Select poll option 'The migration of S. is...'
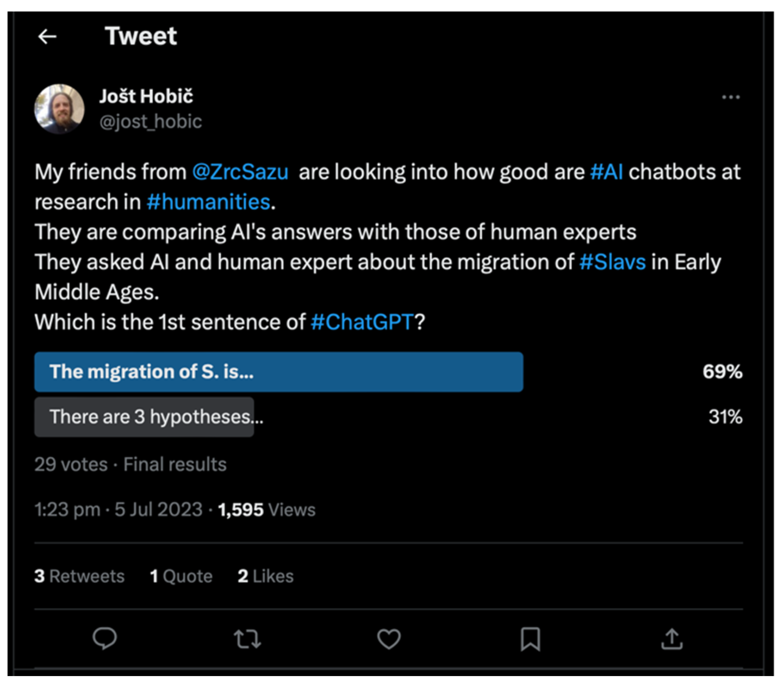The width and height of the screenshot is (784, 687). [x=278, y=371]
